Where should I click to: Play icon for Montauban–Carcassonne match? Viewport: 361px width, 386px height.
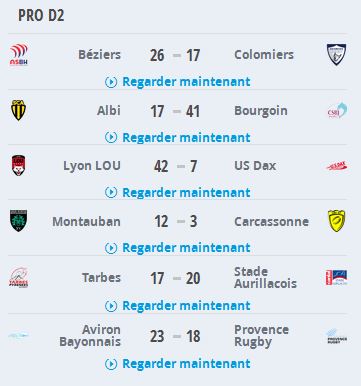111,248
